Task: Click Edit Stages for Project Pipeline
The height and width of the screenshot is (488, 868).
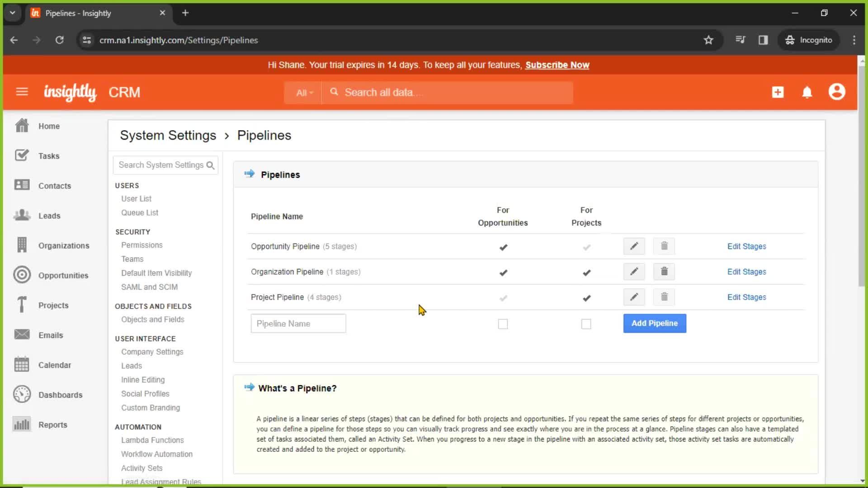Action: (x=747, y=297)
